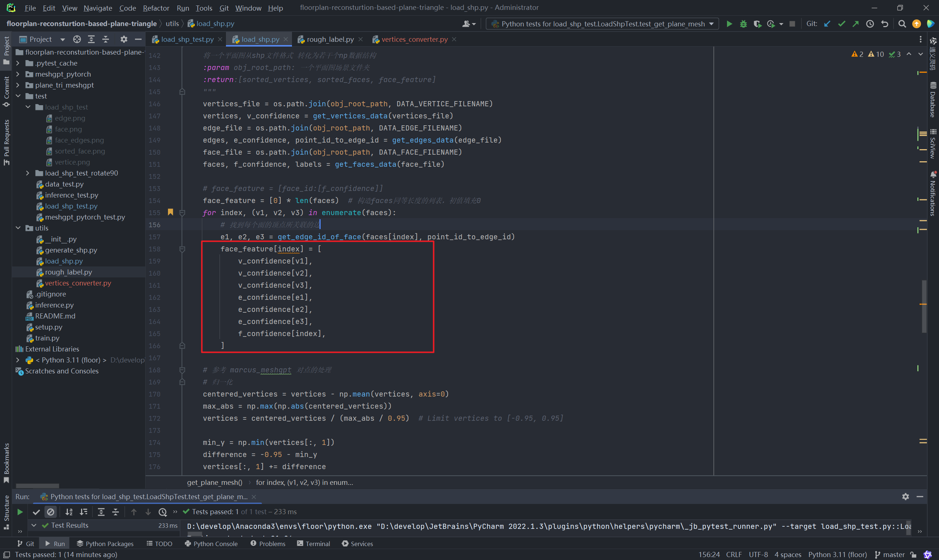This screenshot has width=939, height=560.
Task: Open Python Packages tool window
Action: point(105,544)
